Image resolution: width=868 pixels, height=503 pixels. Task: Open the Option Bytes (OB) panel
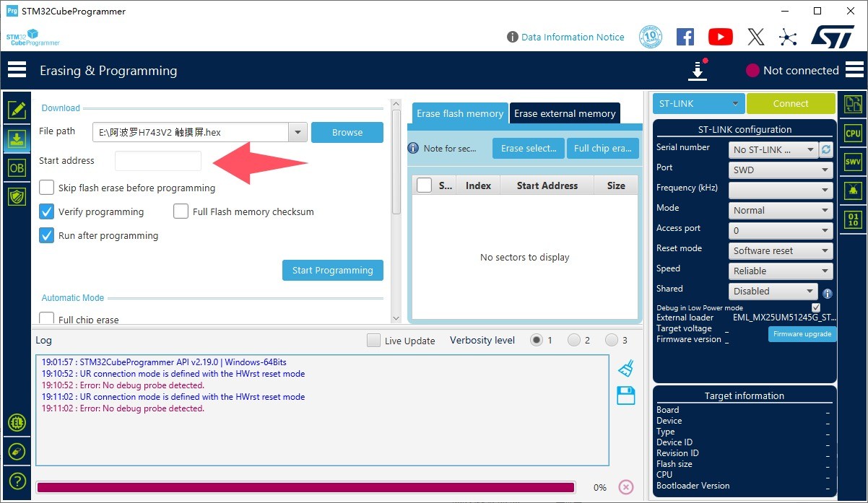[x=16, y=167]
